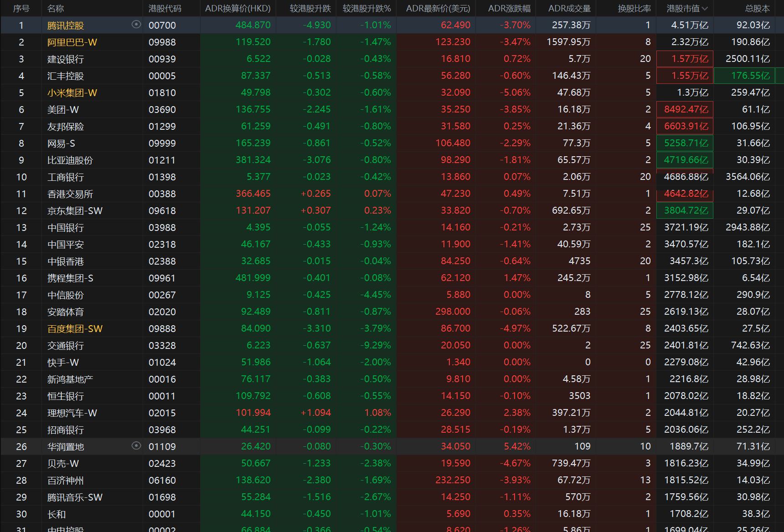The height and width of the screenshot is (532, 784).
Task: Select 友邦保险 stock name
Action: pos(66,127)
